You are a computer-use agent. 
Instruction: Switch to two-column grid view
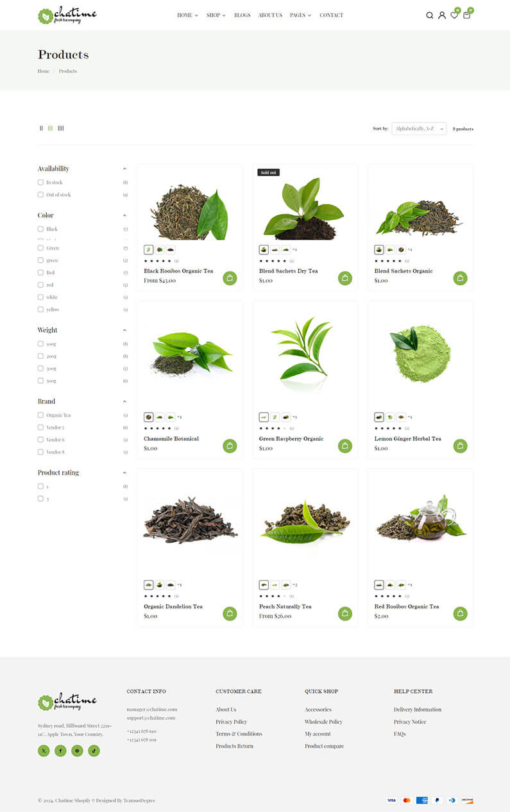(x=42, y=128)
